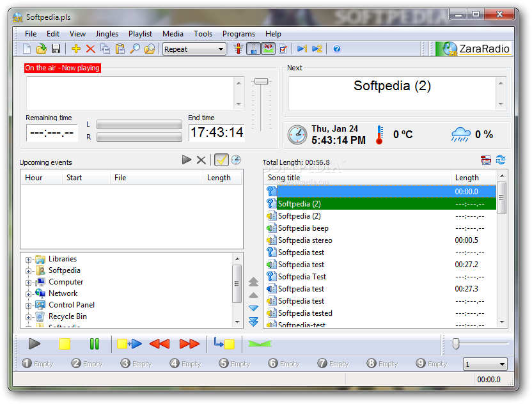Open help with the blue question mark

coord(336,49)
